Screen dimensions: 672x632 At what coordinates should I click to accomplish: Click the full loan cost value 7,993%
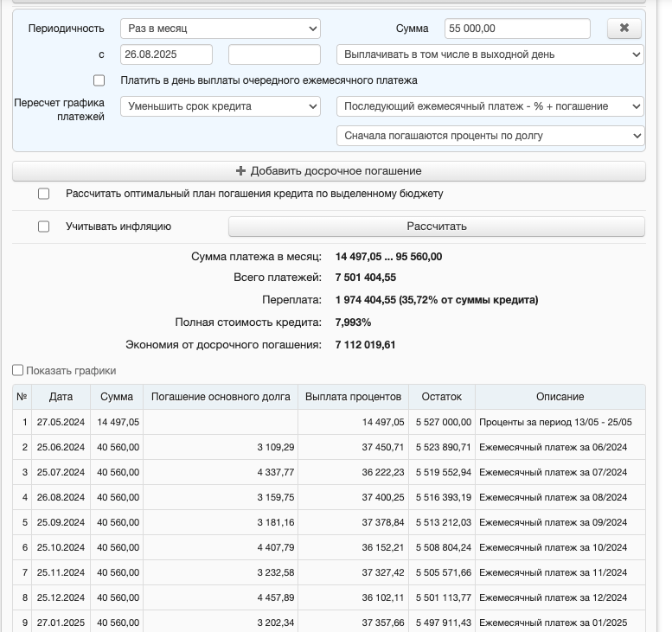pos(353,322)
